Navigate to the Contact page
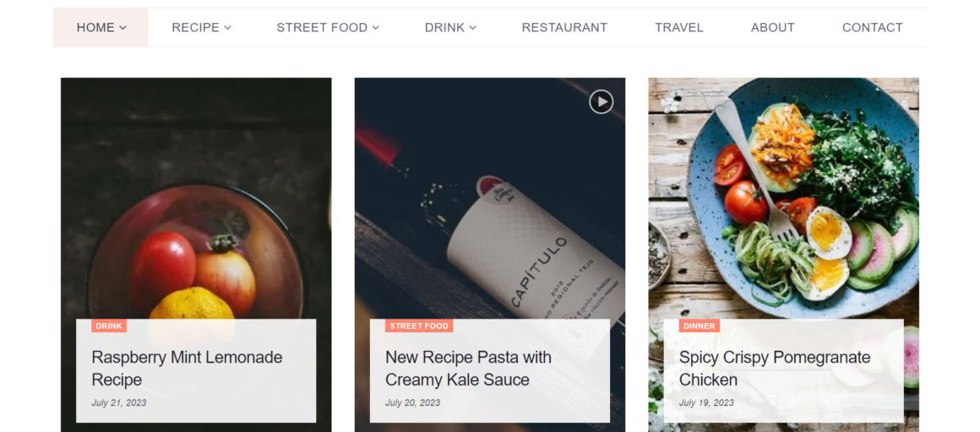The width and height of the screenshot is (980, 432). click(x=872, y=28)
